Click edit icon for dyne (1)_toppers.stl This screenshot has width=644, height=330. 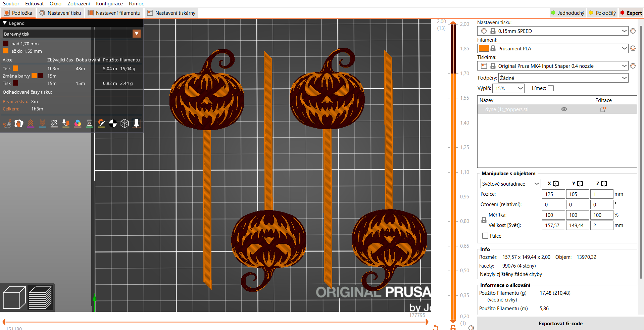[x=603, y=109]
